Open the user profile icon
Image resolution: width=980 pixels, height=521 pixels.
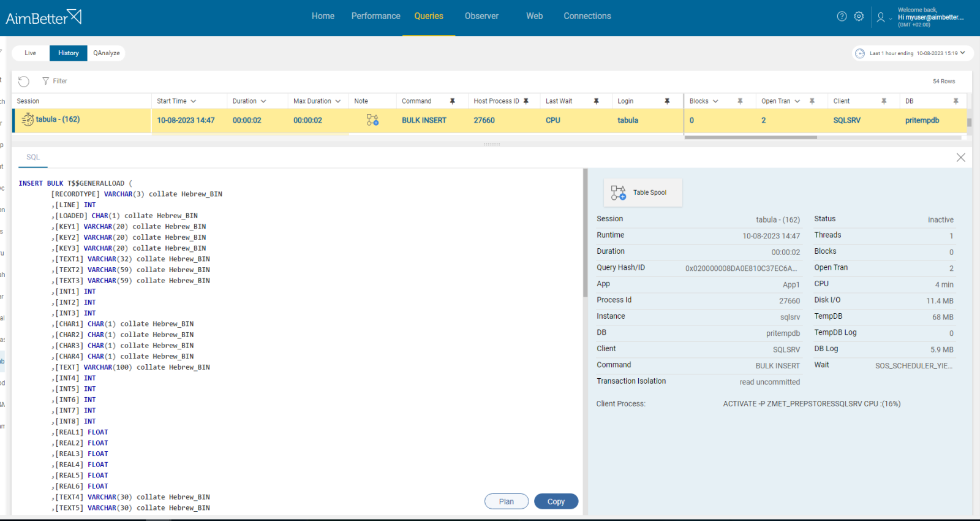click(x=880, y=17)
